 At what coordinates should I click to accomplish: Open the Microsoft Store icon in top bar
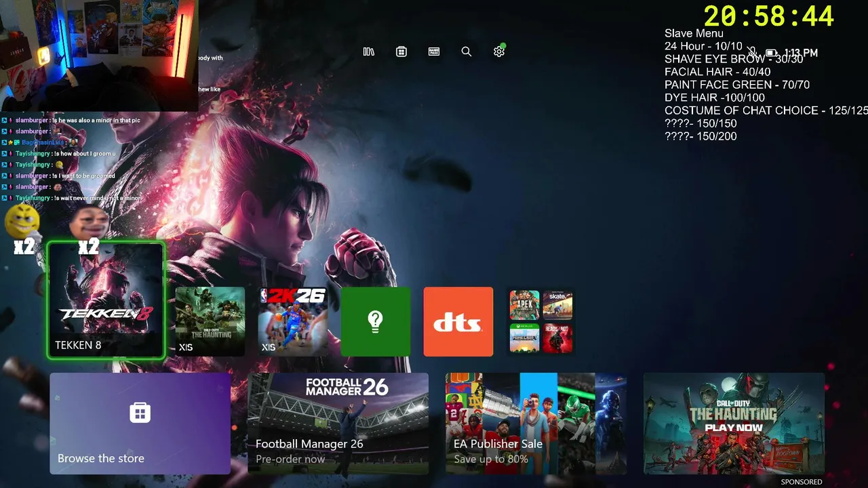click(401, 52)
